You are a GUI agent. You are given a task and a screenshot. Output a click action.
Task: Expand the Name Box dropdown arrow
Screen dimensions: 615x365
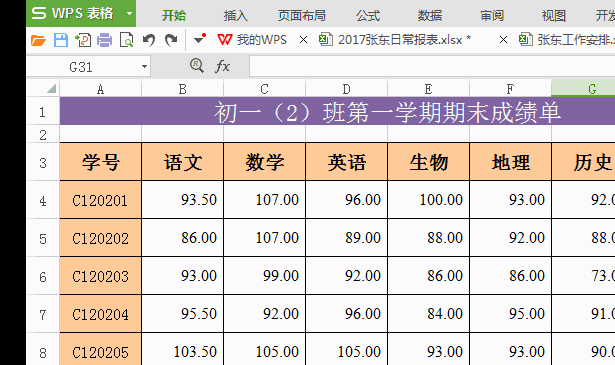(144, 67)
